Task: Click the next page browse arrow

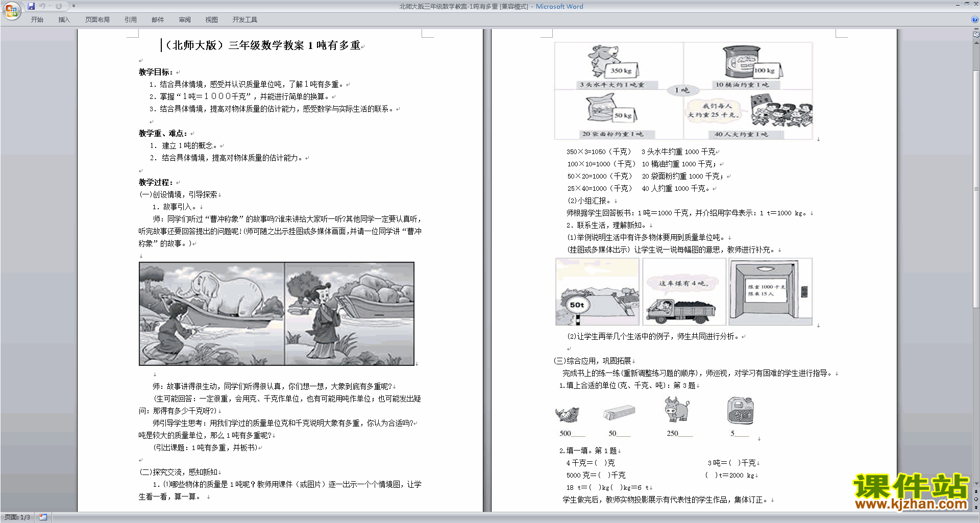Action: tap(976, 507)
